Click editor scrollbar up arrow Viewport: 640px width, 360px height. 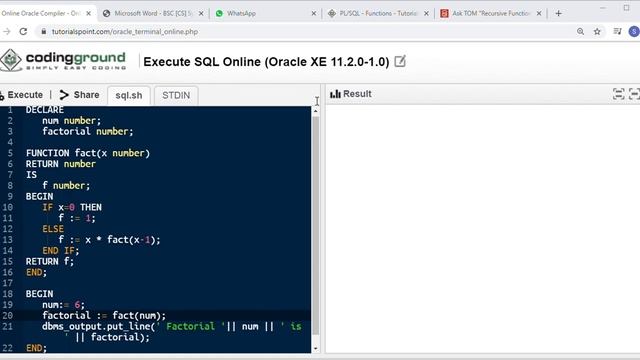coord(316,111)
